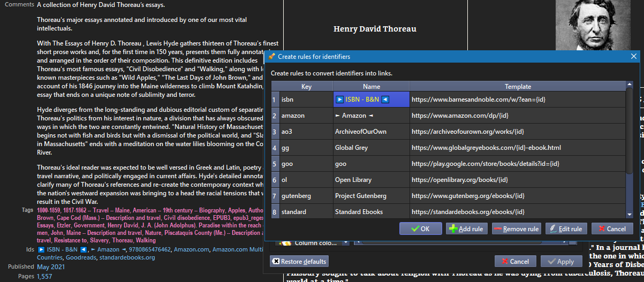The width and height of the screenshot is (644, 282).
Task: Select the ol key cell
Action: [x=306, y=180]
